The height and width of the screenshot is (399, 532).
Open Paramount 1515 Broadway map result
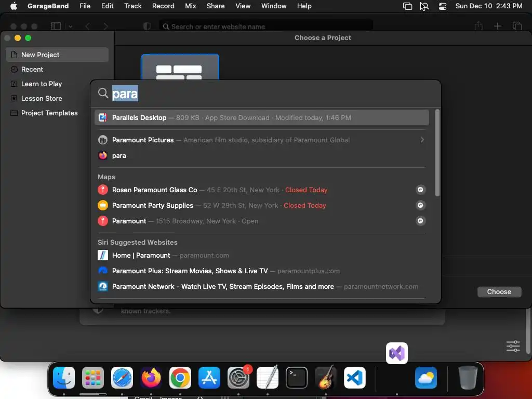262,221
